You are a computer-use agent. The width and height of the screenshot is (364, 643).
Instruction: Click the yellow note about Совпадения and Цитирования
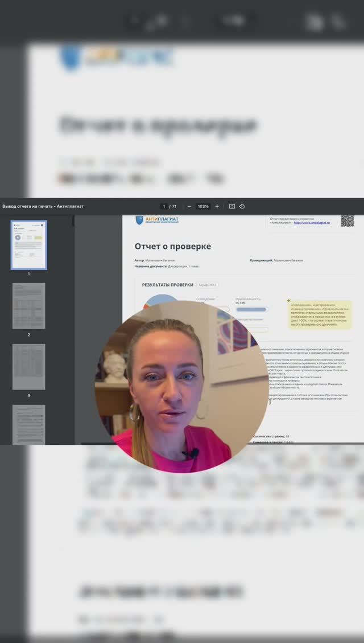point(320,314)
